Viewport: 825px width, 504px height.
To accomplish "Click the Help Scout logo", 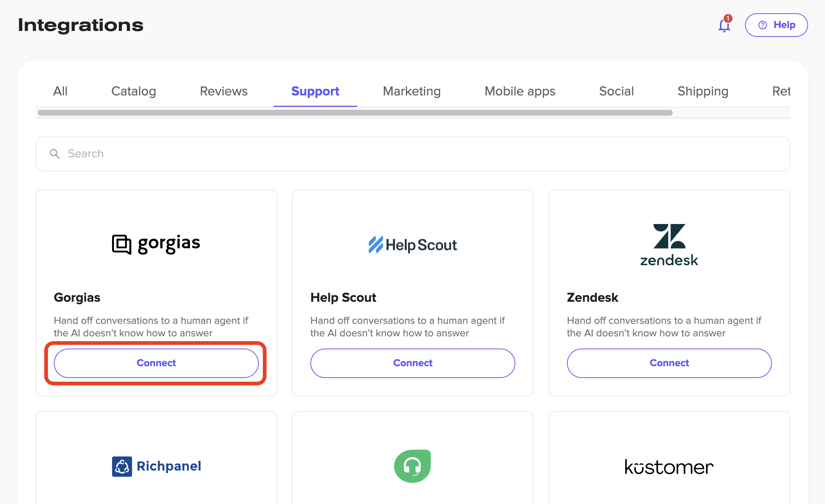I will pos(412,245).
